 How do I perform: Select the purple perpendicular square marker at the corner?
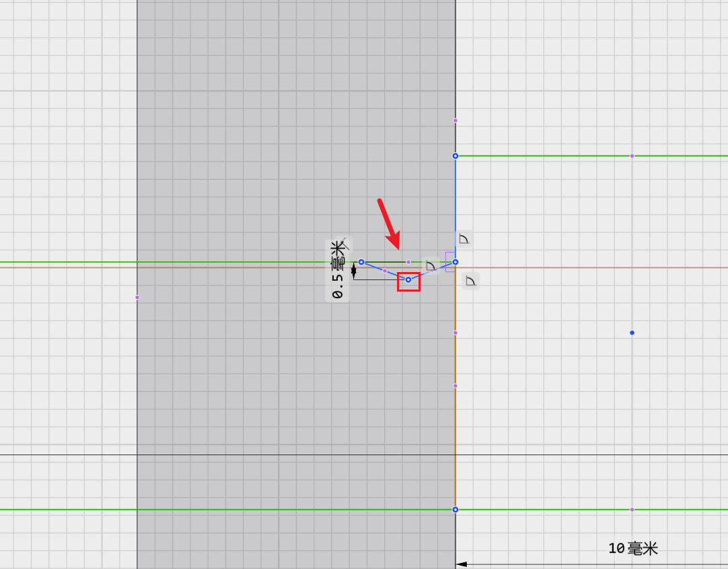click(450, 262)
